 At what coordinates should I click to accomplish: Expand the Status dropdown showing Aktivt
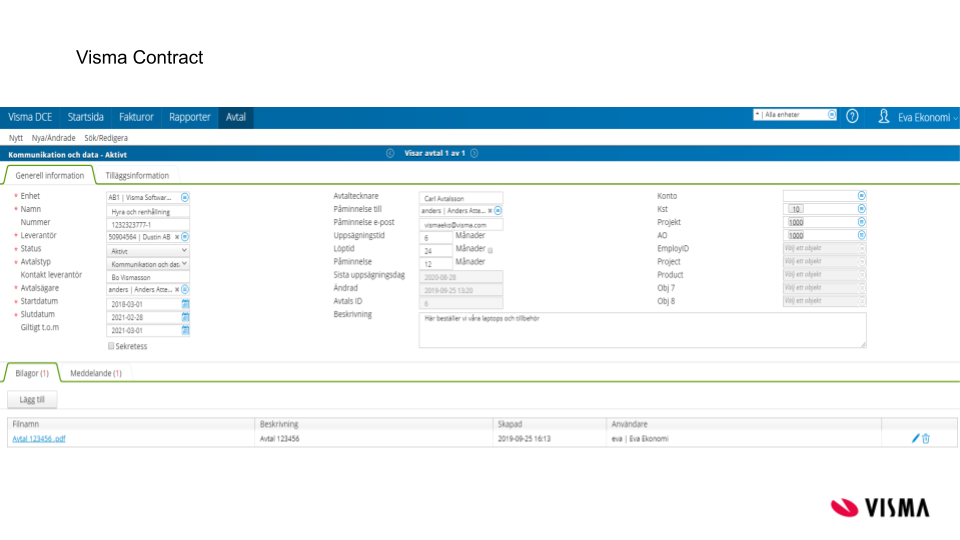(148, 250)
